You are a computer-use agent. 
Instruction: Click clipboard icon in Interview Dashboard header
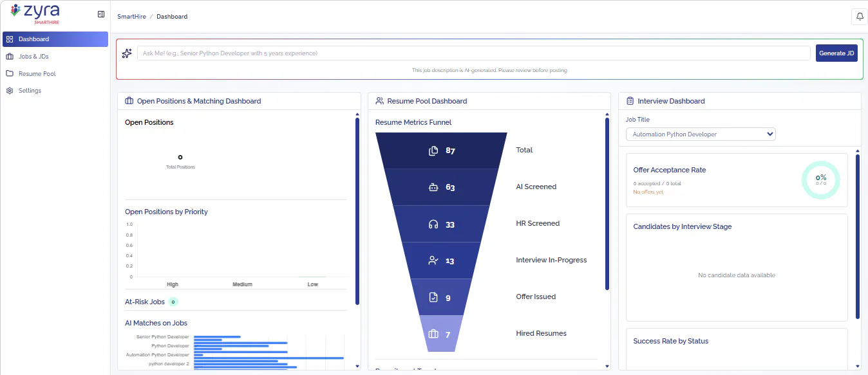tap(630, 101)
